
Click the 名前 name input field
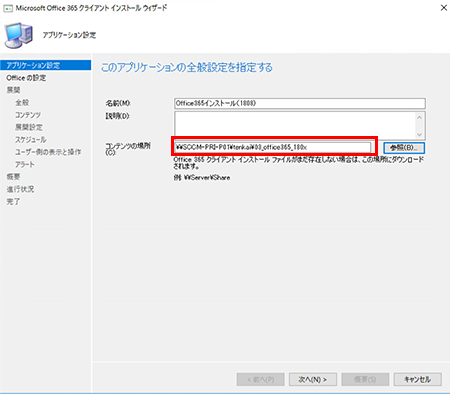[x=300, y=103]
